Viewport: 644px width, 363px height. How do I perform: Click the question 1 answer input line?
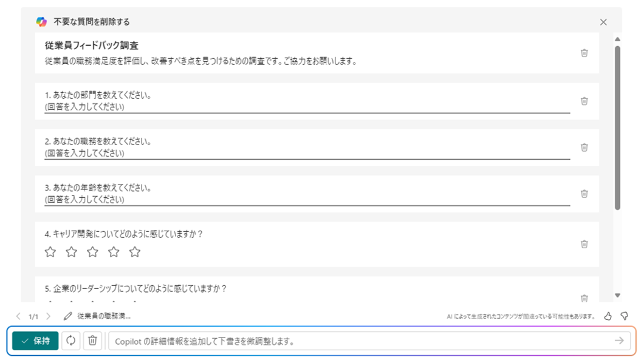pos(307,107)
